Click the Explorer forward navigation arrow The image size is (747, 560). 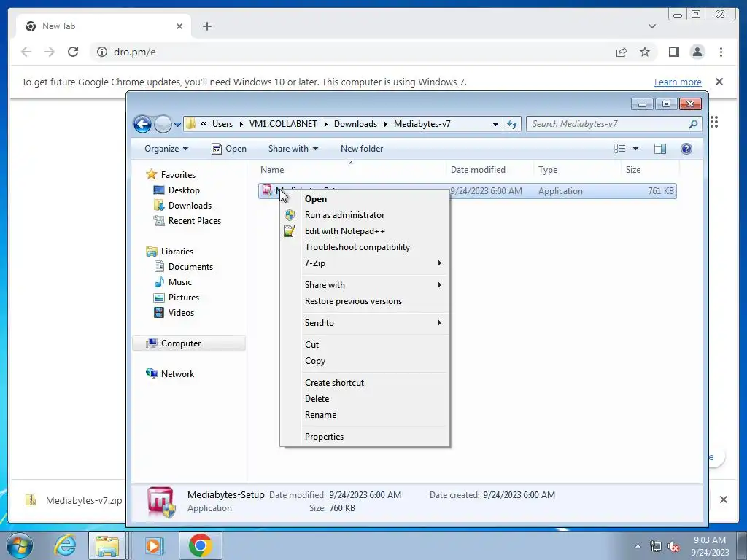point(163,124)
